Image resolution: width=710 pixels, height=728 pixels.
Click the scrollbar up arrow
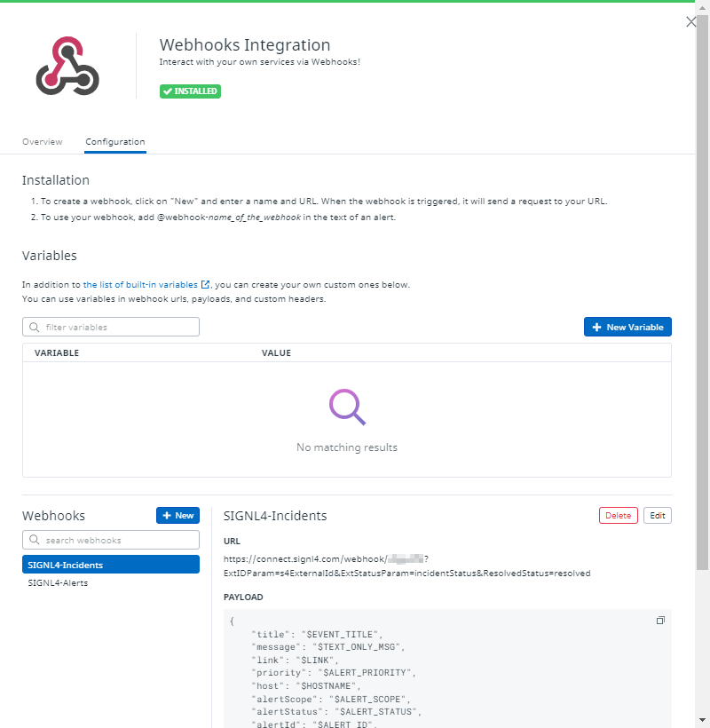pos(703,8)
